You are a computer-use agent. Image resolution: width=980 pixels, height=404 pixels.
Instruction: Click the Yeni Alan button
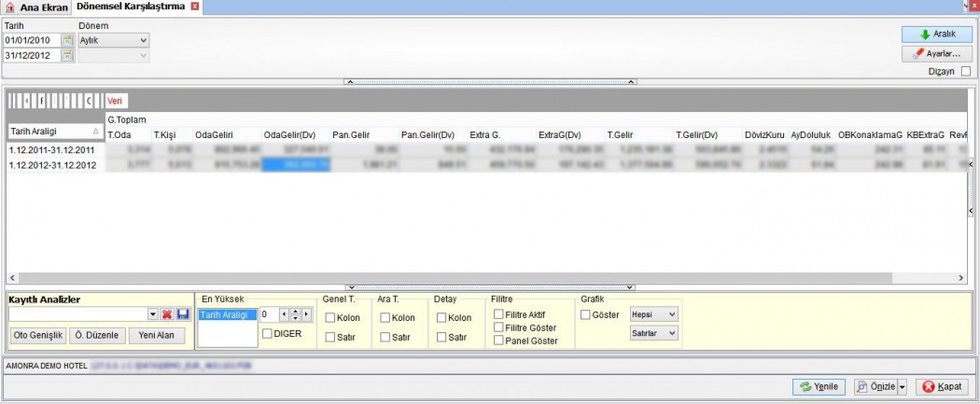click(156, 335)
